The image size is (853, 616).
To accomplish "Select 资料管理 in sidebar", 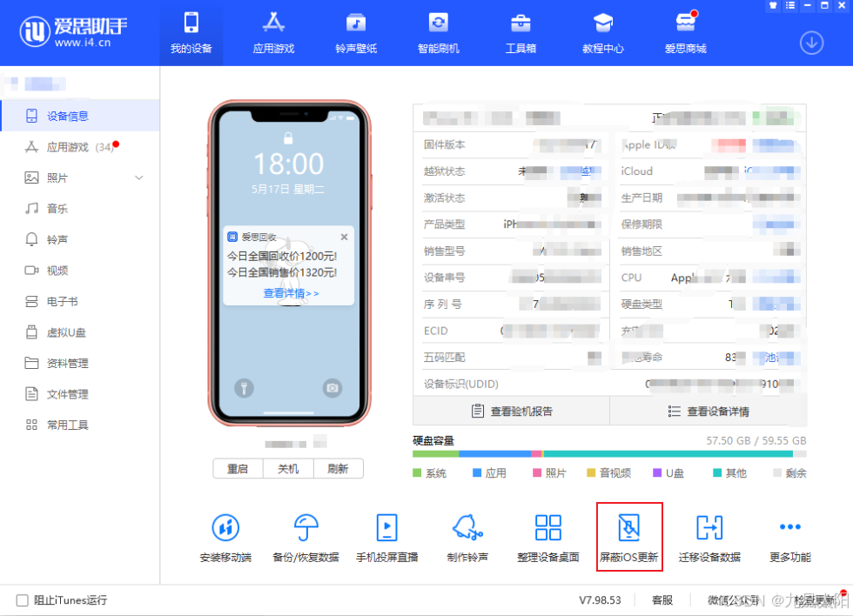I will [80, 363].
